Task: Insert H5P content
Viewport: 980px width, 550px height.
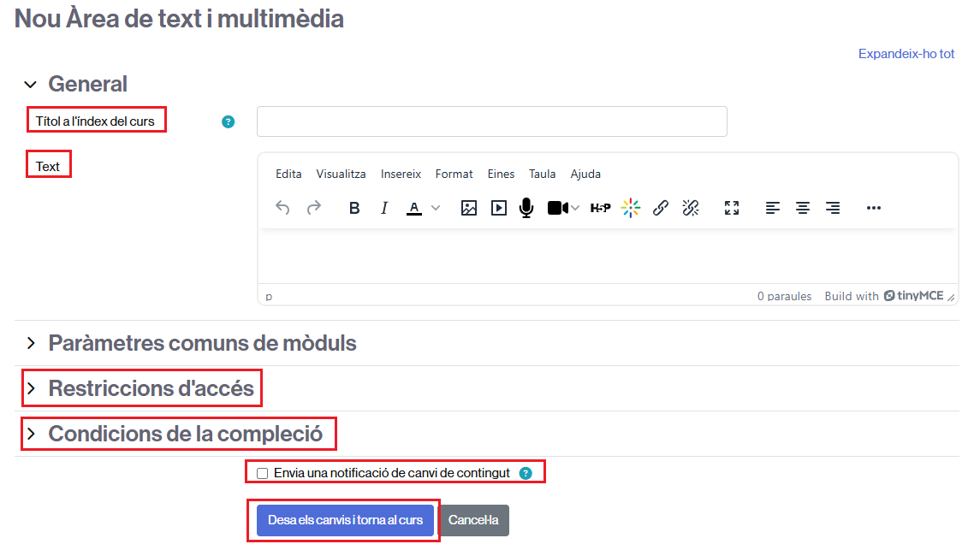Action: click(601, 208)
